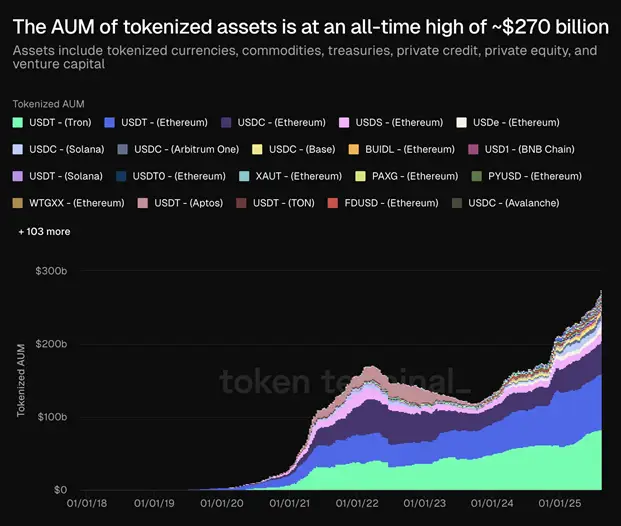
Task: Click the teal XAUT - (Ethereum) legend swatch
Action: click(245, 177)
